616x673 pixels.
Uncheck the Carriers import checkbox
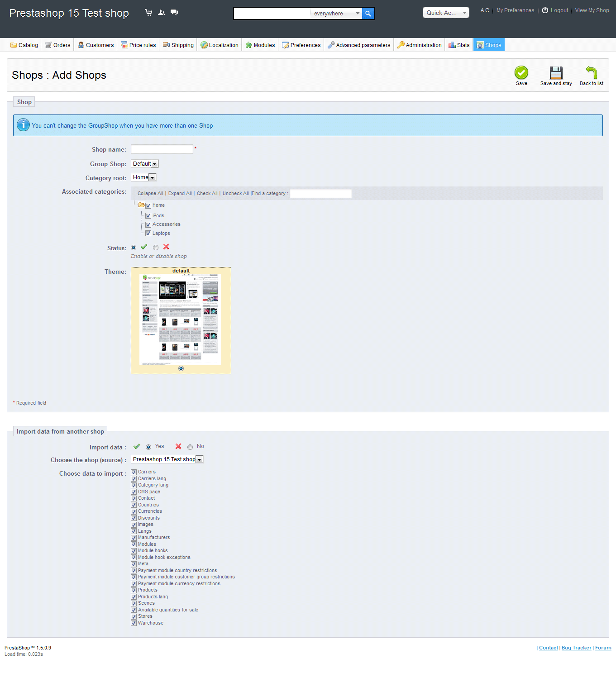pos(134,472)
